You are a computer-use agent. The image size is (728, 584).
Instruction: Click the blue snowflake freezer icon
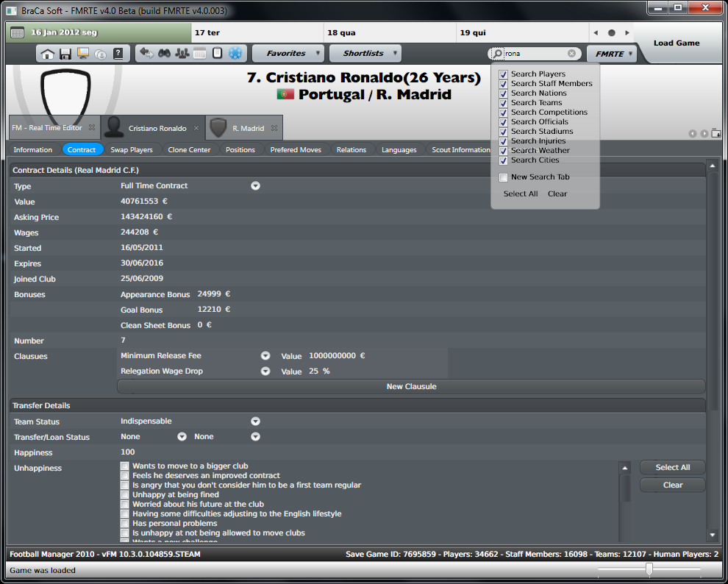(235, 53)
